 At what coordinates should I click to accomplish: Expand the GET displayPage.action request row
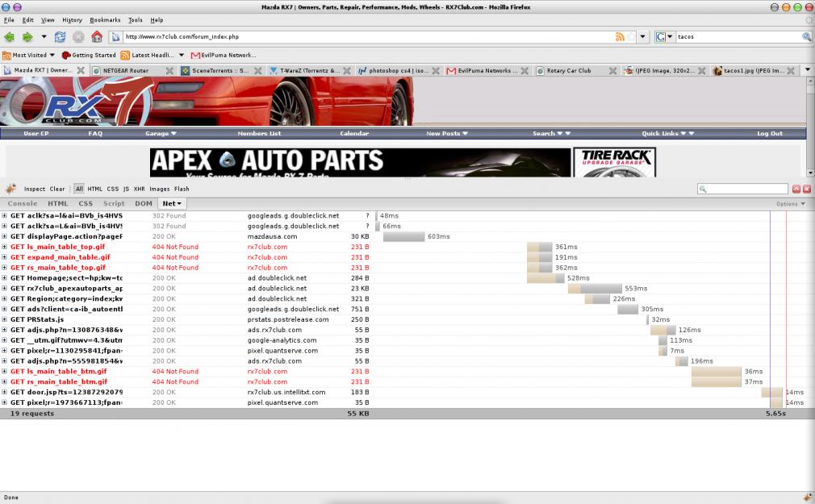5,236
